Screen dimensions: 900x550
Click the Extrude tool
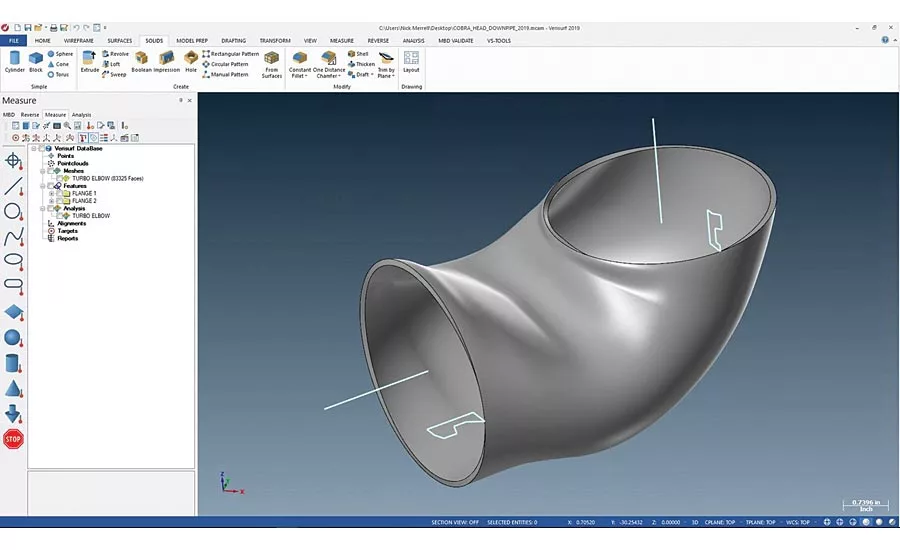click(90, 62)
